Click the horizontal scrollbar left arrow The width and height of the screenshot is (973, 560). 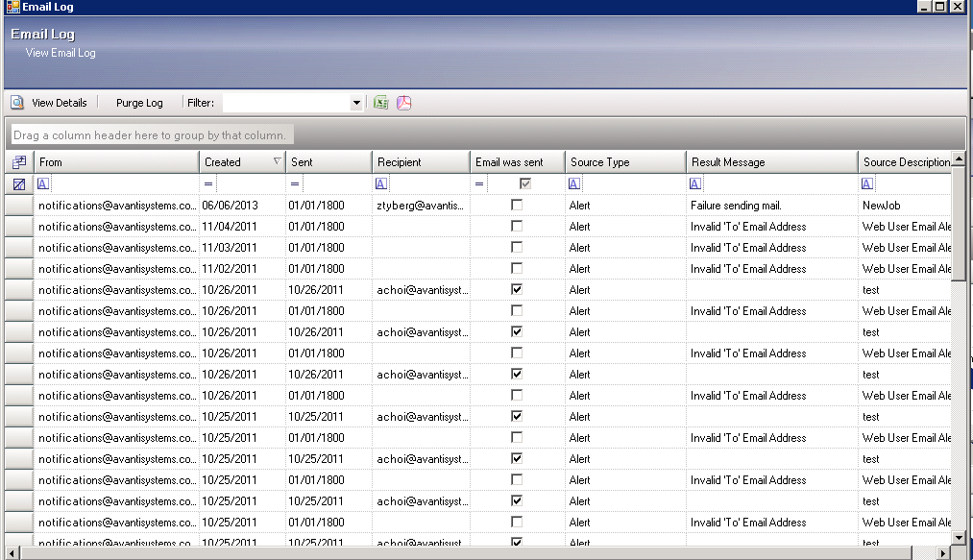[12, 553]
